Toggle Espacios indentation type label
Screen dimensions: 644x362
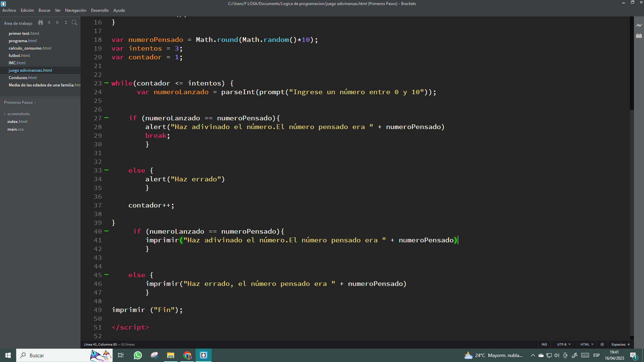pos(619,344)
